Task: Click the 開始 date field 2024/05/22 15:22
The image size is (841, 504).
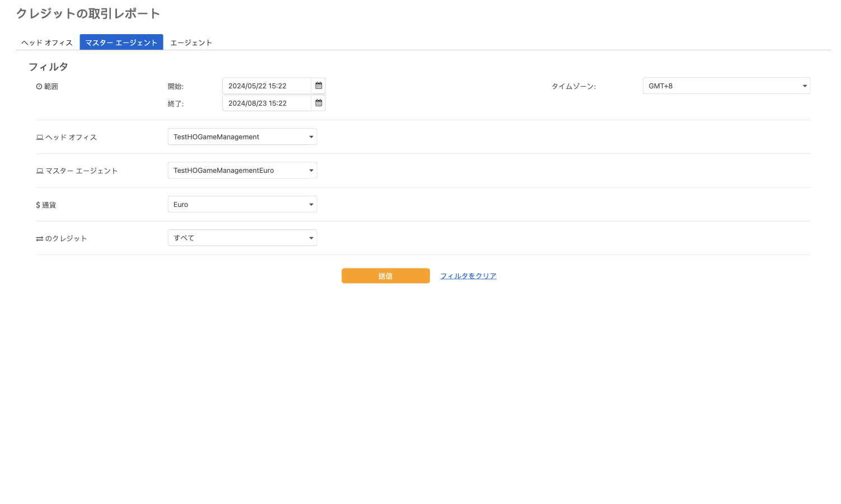Action: pyautogui.click(x=267, y=86)
